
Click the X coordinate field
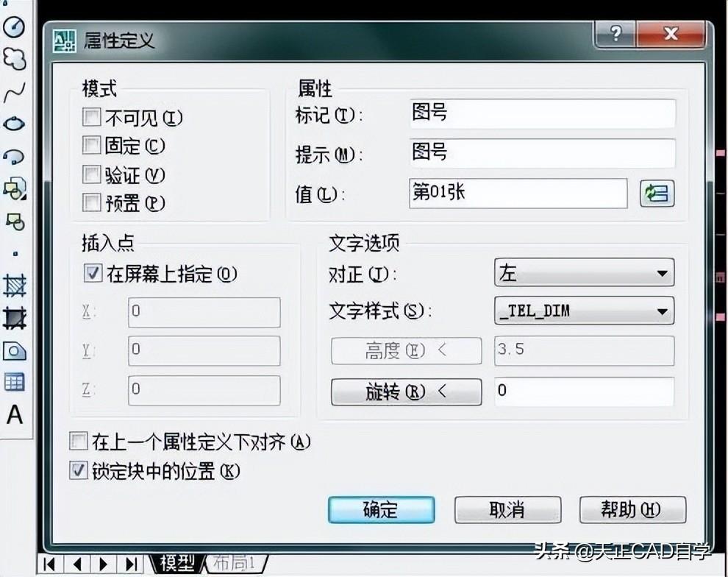point(204,312)
